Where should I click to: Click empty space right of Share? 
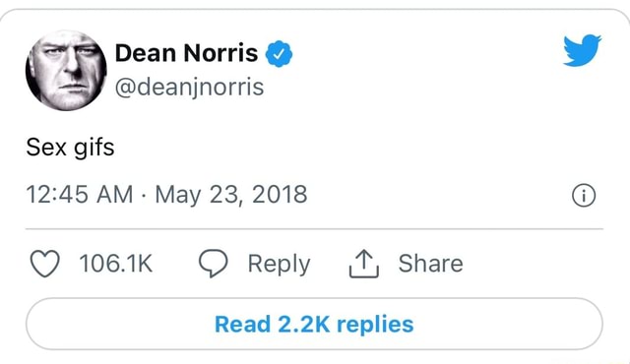pos(535,264)
